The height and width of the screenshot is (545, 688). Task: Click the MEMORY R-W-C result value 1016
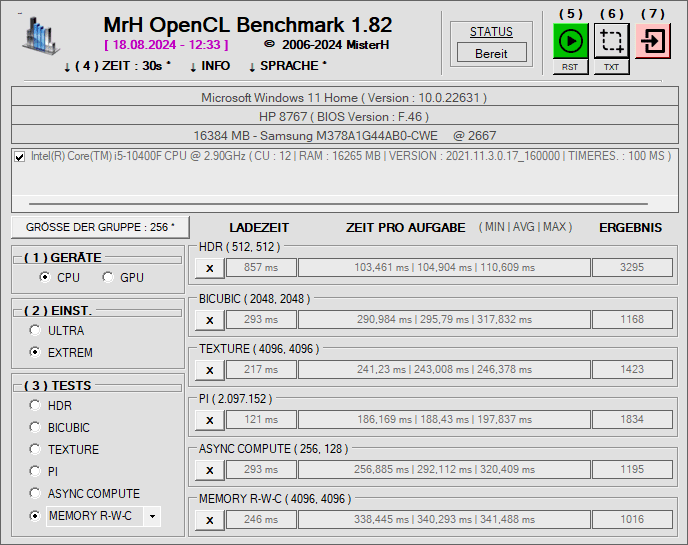pos(632,519)
